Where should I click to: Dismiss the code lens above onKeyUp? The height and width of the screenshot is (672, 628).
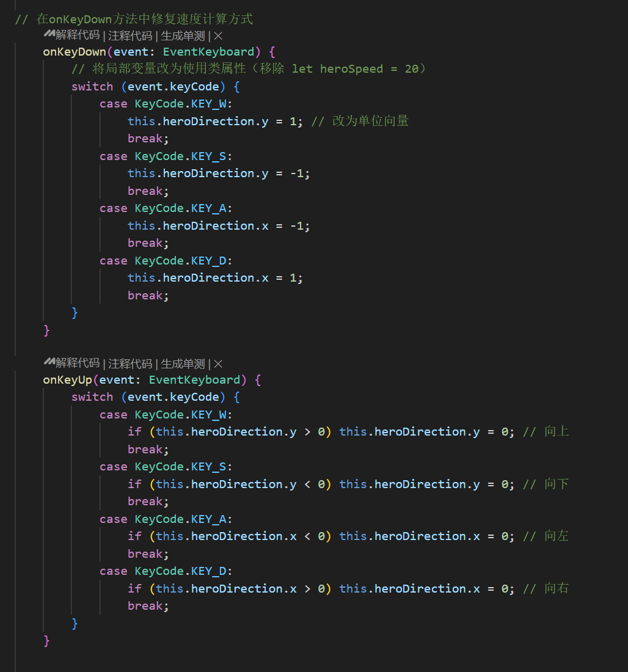tap(218, 364)
